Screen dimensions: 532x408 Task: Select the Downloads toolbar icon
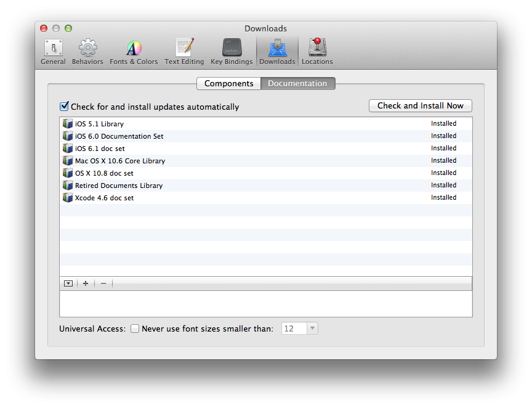277,52
